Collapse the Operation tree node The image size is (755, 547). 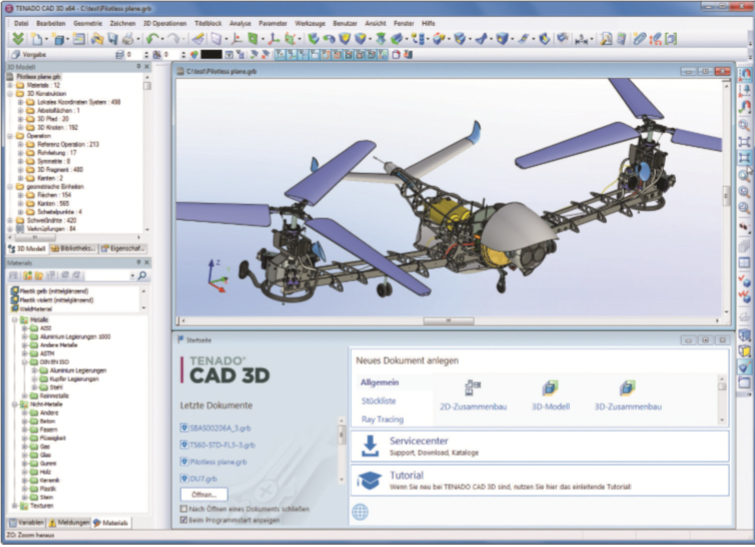[x=10, y=136]
